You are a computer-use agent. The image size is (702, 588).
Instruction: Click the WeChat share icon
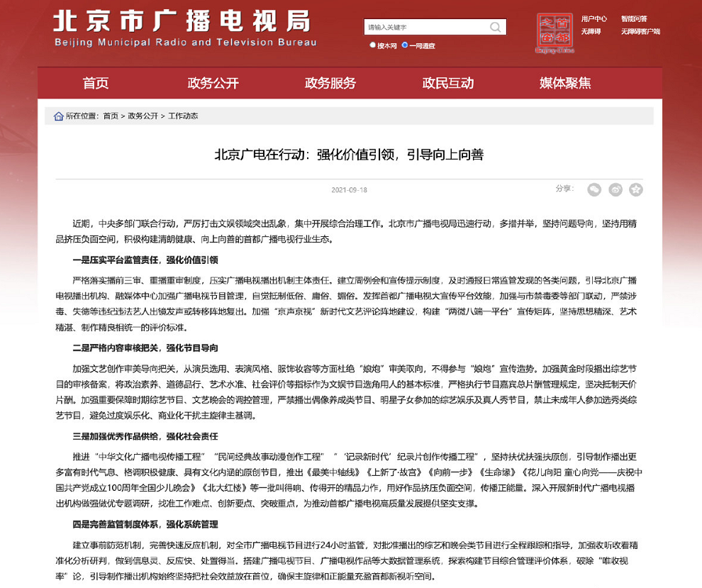click(594, 190)
